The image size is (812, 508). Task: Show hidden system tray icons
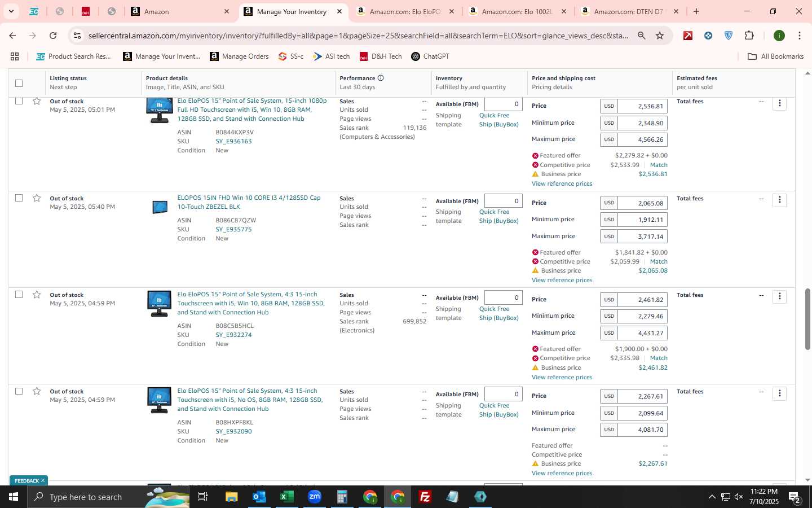click(712, 497)
